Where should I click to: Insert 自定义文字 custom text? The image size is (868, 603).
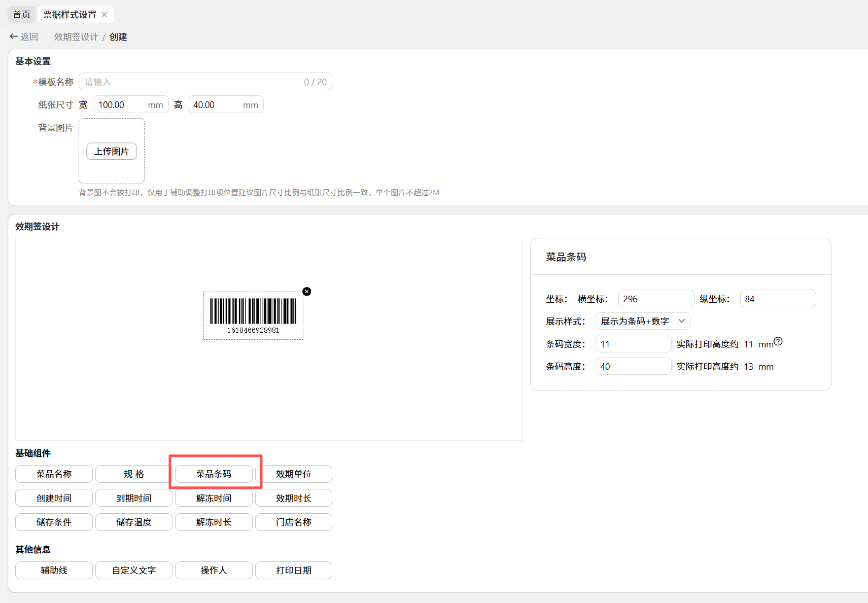point(134,570)
